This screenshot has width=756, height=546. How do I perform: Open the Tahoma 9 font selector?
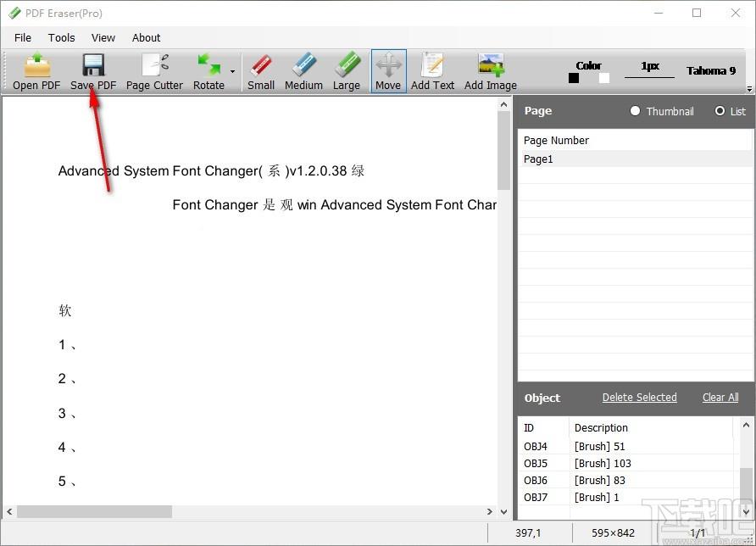(x=711, y=70)
